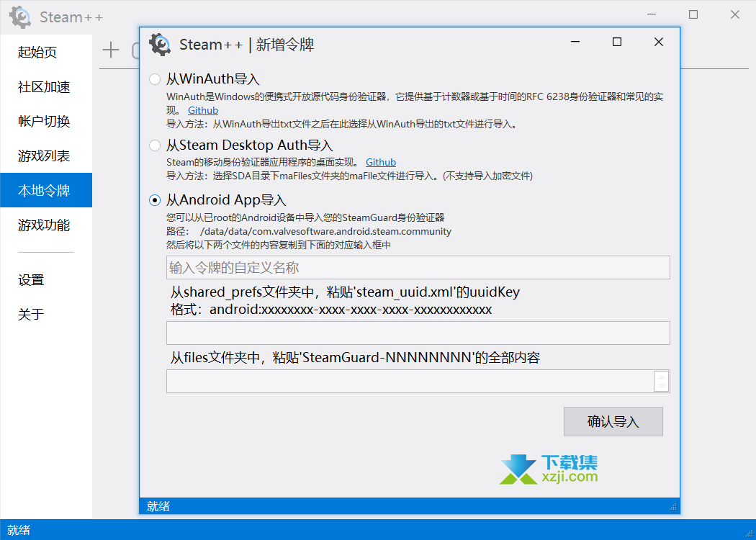Screen dimensions: 756x540
Task: Focus the 输入令牌的自定义名称 field
Action: tap(418, 268)
